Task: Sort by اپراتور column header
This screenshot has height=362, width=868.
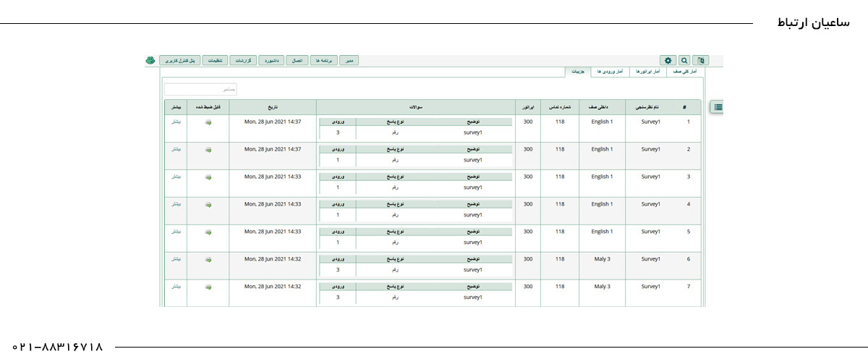Action: [x=527, y=107]
